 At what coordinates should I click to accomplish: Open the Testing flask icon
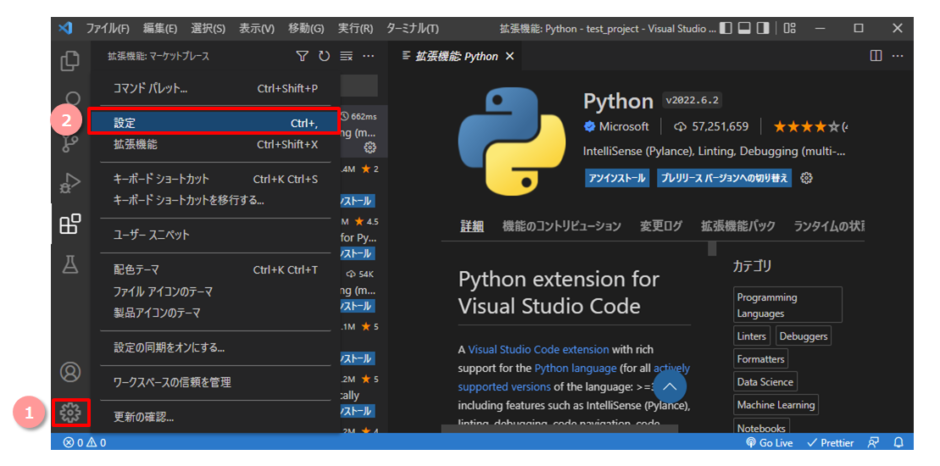(70, 264)
